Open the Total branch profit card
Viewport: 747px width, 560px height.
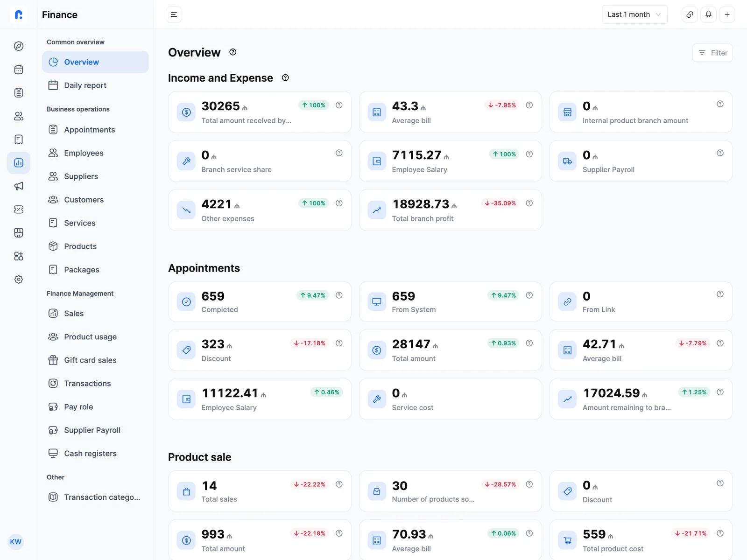[450, 210]
